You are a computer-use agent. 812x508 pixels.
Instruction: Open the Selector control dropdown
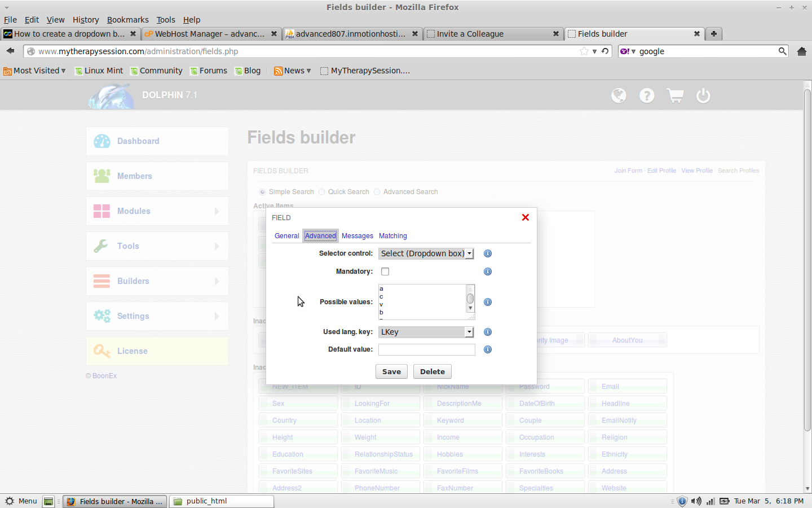426,253
